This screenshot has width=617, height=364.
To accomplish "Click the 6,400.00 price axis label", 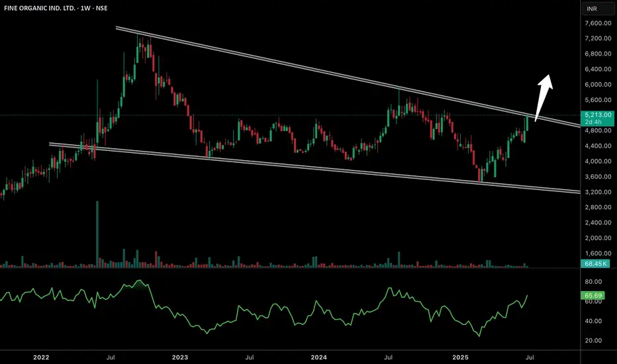I will click(x=598, y=69).
